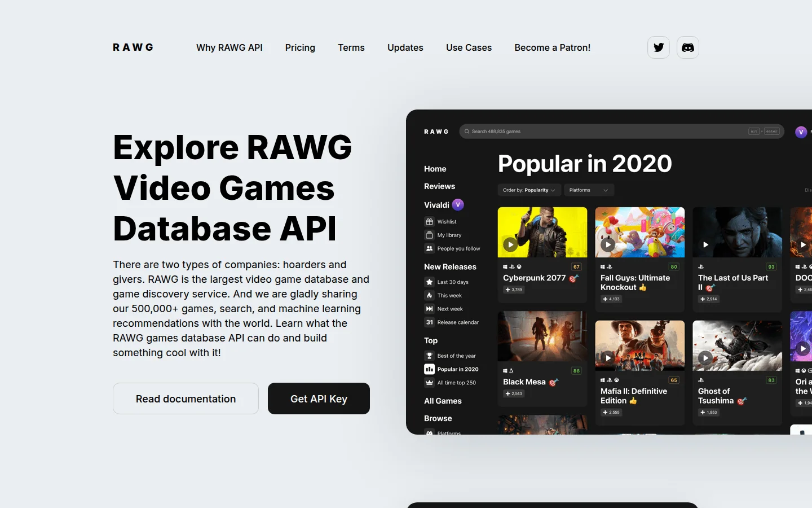The width and height of the screenshot is (812, 508).
Task: Play the Fall Guys video preview
Action: (608, 244)
